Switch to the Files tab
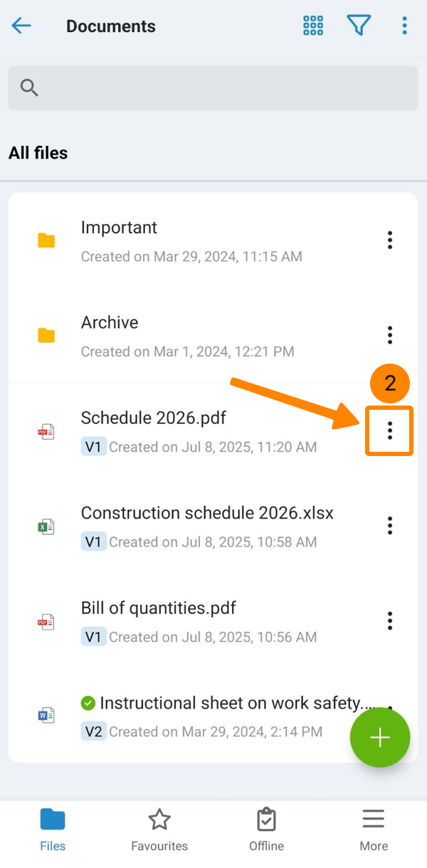Image resolution: width=427 pixels, height=868 pixels. pos(53,830)
